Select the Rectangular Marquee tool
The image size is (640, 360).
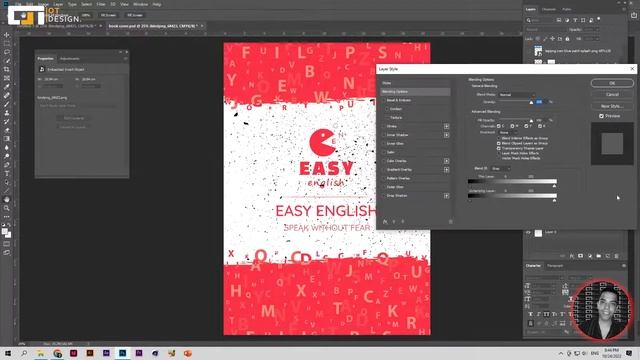tap(7, 44)
